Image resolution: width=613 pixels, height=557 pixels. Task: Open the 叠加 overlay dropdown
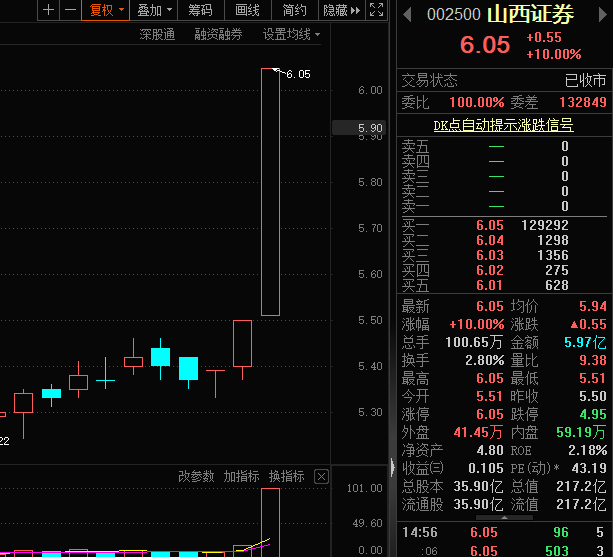click(x=154, y=10)
